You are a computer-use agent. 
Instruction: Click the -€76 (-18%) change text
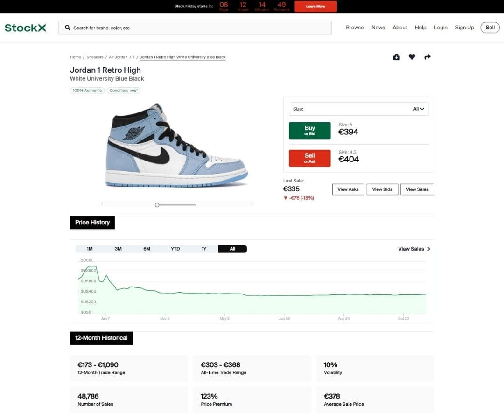coord(301,198)
